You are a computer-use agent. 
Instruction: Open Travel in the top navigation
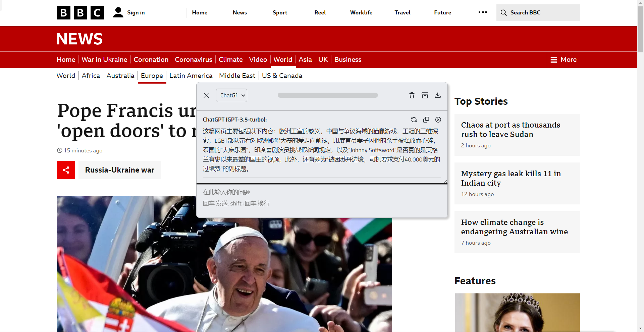click(x=402, y=12)
